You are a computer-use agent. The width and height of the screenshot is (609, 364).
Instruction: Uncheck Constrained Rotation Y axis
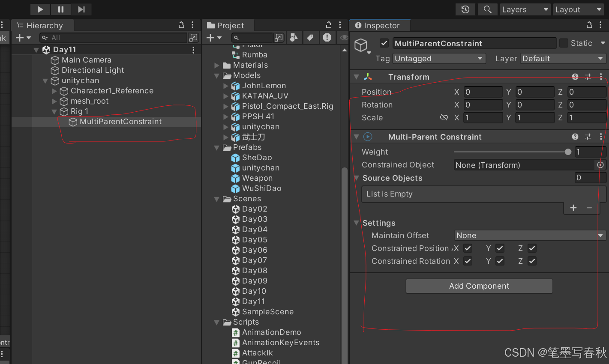pos(500,261)
